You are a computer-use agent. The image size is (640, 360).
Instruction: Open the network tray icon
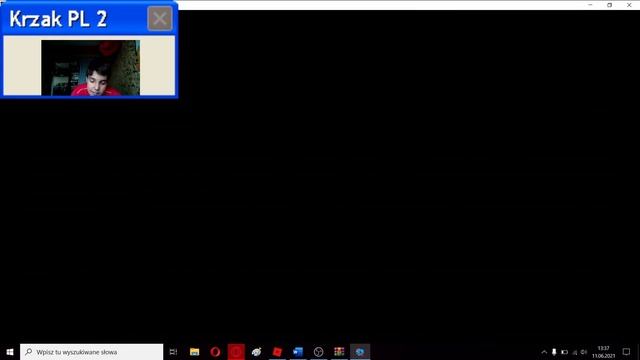[575, 352]
